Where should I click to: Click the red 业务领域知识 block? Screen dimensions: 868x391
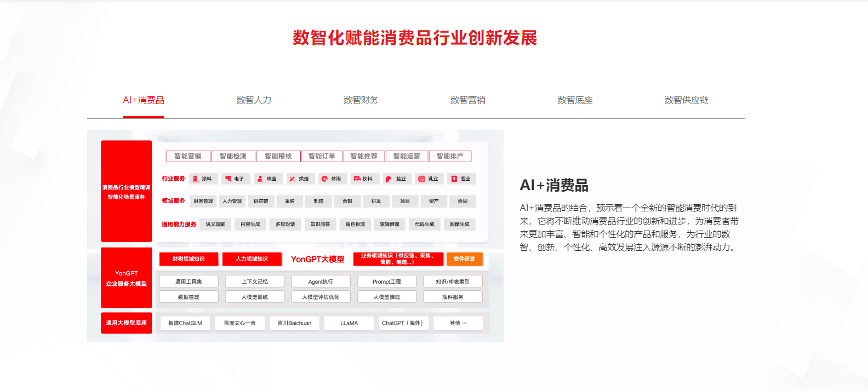(398, 259)
